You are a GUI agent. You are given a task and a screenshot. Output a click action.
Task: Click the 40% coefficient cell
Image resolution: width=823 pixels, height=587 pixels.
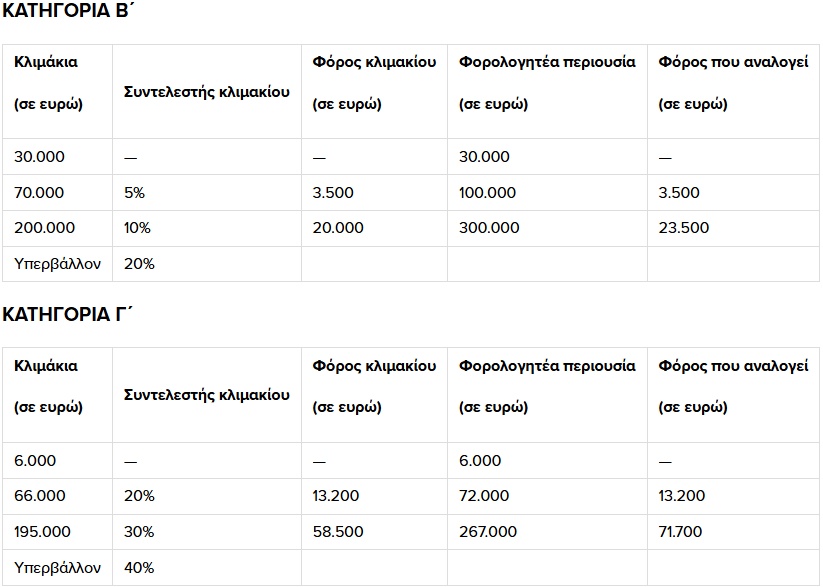(139, 568)
